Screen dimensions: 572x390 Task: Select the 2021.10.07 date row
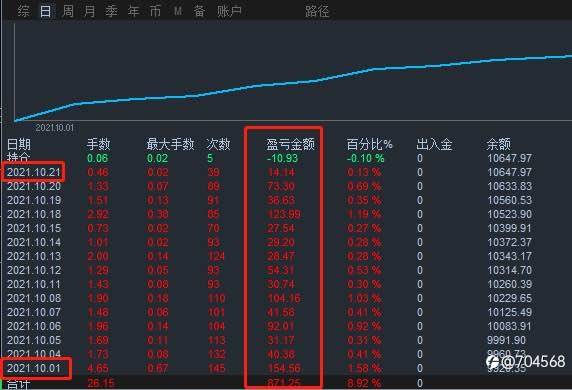pos(34,312)
